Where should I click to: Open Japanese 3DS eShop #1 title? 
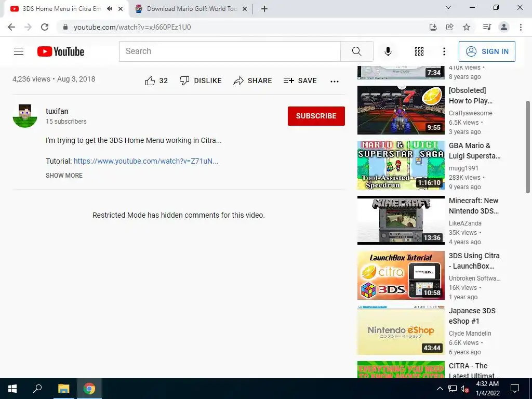point(472,316)
